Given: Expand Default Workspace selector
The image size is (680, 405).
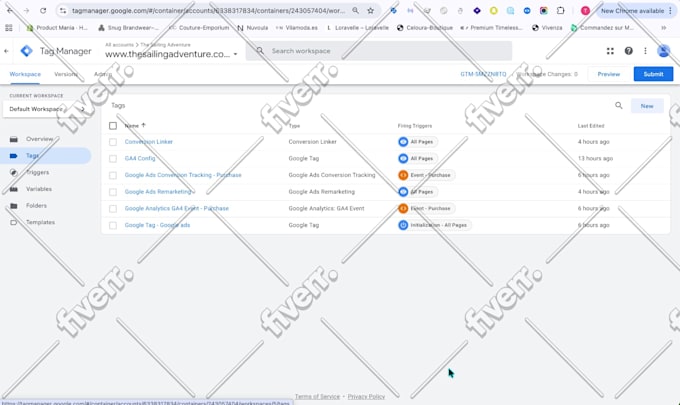Looking at the screenshot, I should [47, 109].
